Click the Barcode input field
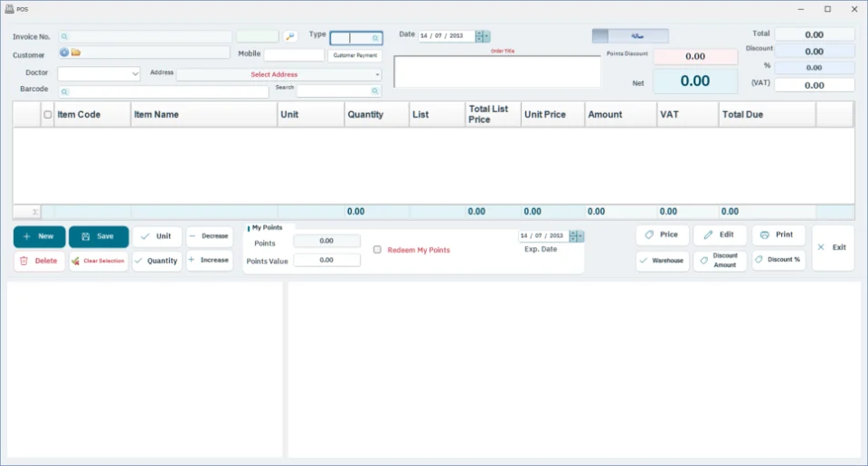The width and height of the screenshot is (868, 466). [x=164, y=91]
